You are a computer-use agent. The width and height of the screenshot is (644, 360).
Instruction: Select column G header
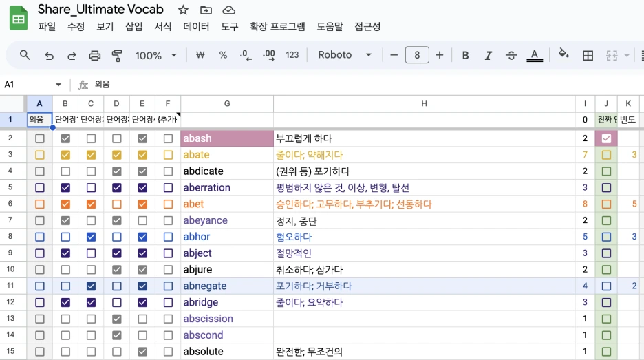click(x=227, y=103)
